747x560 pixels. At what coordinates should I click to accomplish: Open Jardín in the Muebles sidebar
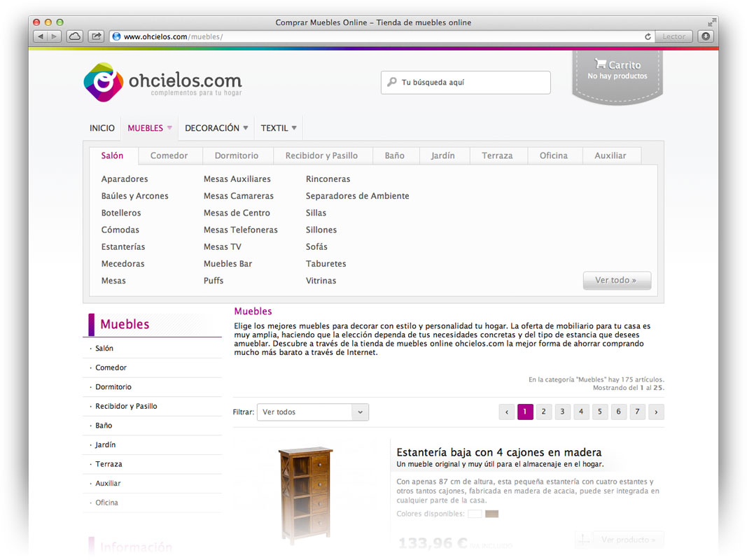pos(105,444)
